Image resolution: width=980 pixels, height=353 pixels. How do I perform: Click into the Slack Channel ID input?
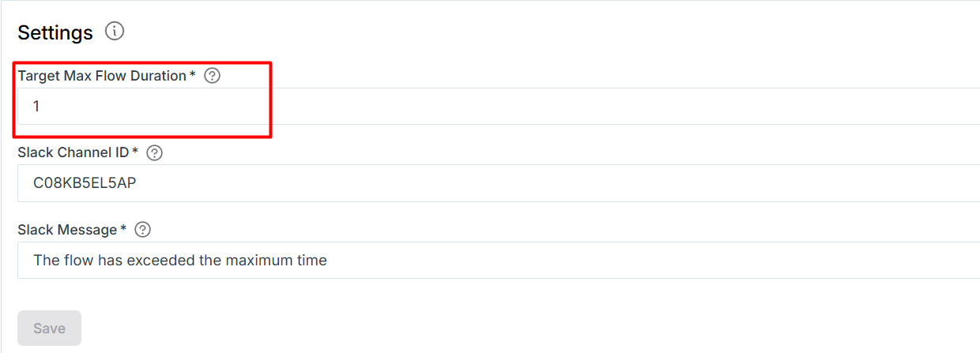[499, 183]
